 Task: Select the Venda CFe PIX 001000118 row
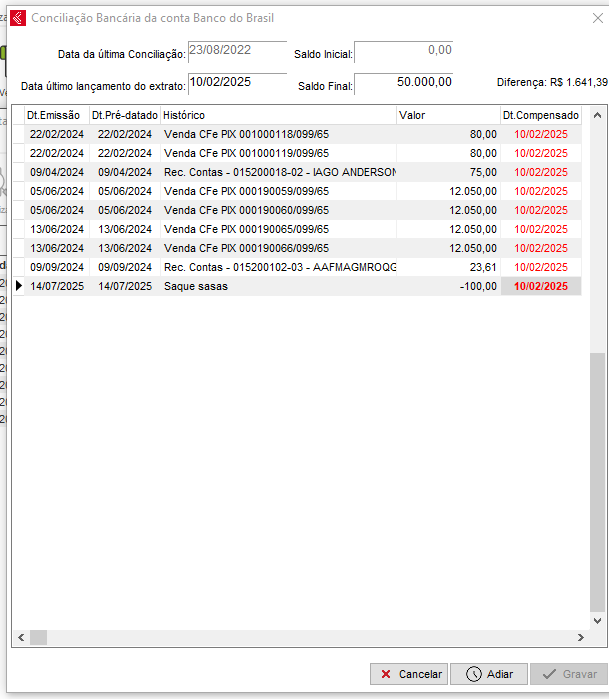[x=278, y=134]
